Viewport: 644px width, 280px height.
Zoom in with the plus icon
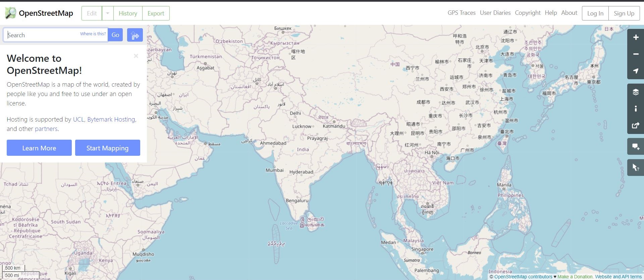pyautogui.click(x=636, y=37)
